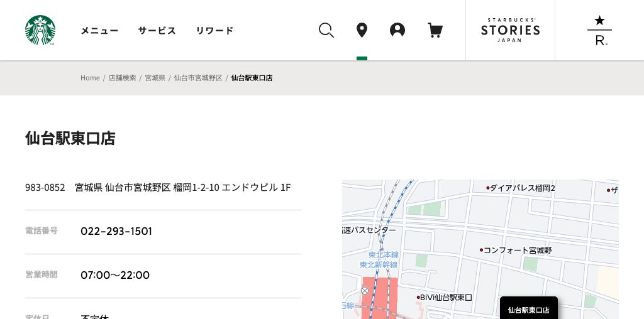Click the 東北本線 label on map
This screenshot has width=644, height=319.
point(384,254)
